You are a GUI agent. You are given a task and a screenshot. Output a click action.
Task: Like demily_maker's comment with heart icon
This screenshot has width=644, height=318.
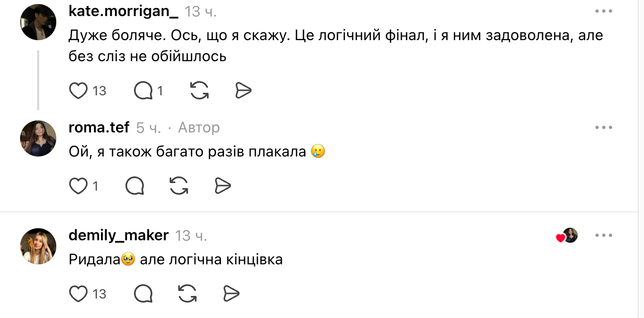[78, 293]
